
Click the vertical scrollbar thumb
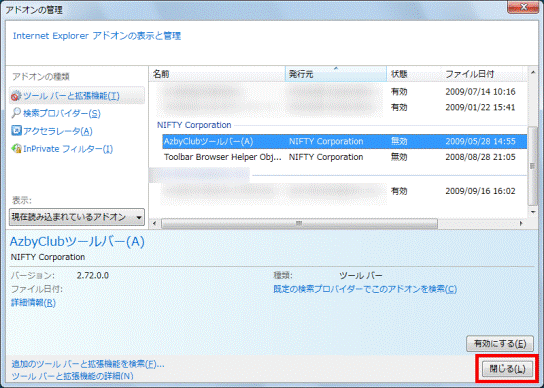pyautogui.click(x=533, y=166)
